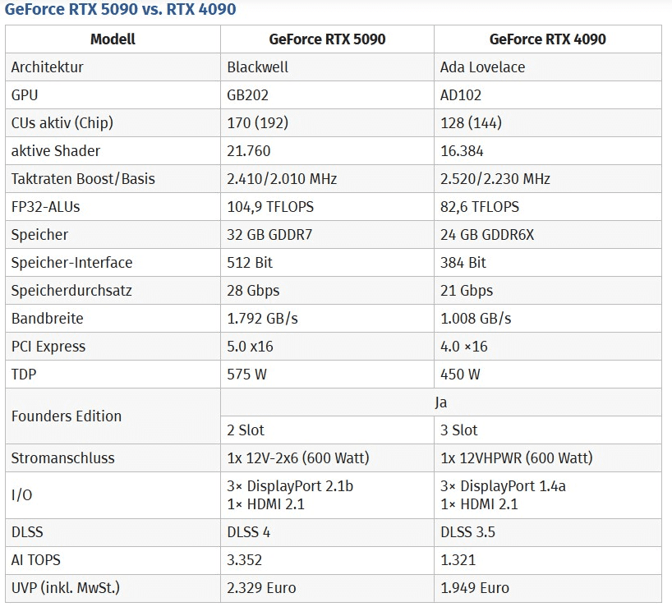
Task: Select the '512 Bit' value
Action: 250,262
